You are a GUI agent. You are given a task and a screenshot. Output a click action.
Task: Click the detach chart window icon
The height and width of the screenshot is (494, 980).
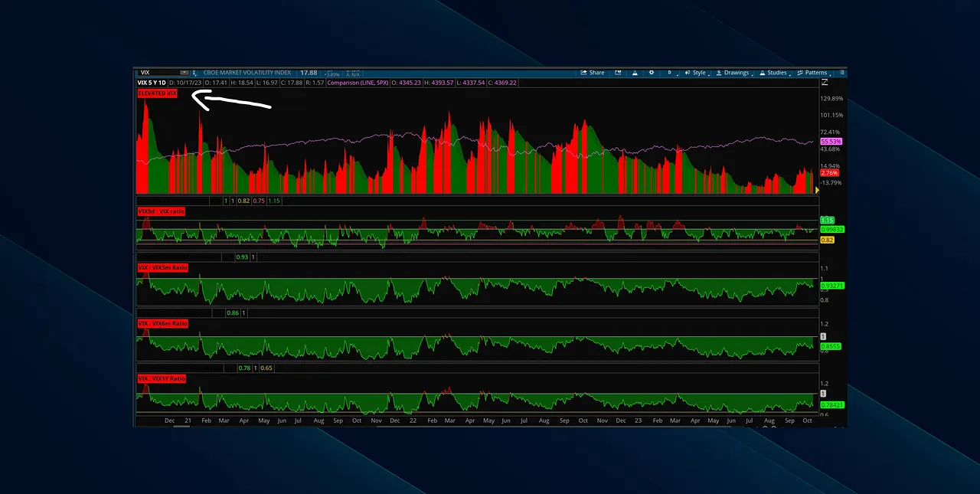tap(618, 73)
